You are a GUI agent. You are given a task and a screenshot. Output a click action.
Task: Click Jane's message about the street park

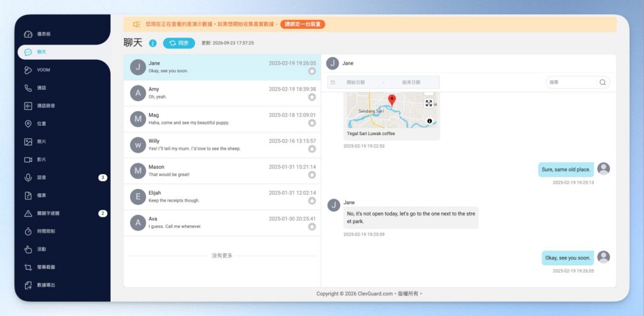click(411, 217)
